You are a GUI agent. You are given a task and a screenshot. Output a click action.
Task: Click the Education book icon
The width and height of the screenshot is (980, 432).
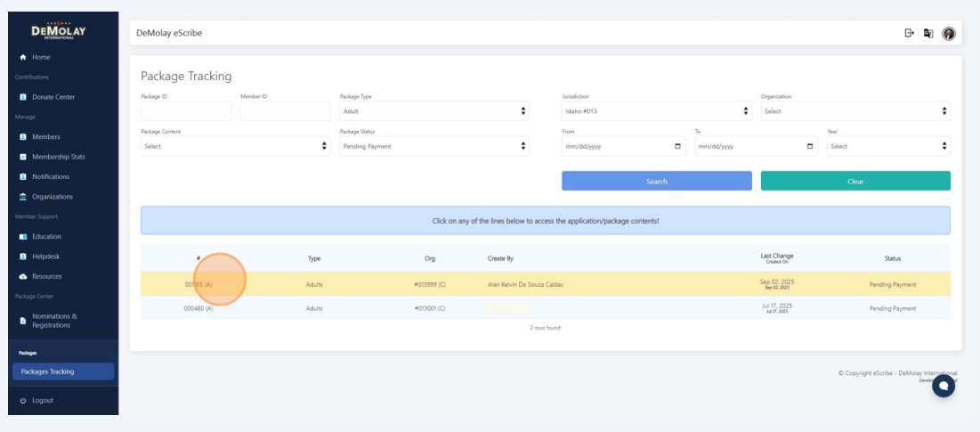coord(23,237)
